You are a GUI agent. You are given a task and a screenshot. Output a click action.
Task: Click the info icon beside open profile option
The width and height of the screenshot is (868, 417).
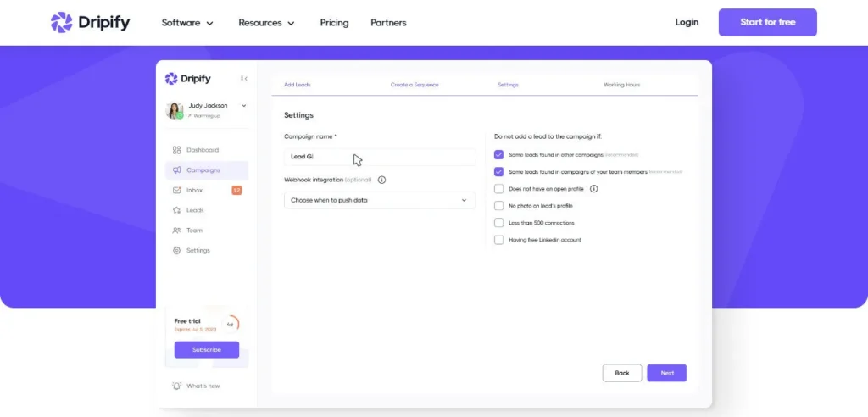[x=594, y=189]
